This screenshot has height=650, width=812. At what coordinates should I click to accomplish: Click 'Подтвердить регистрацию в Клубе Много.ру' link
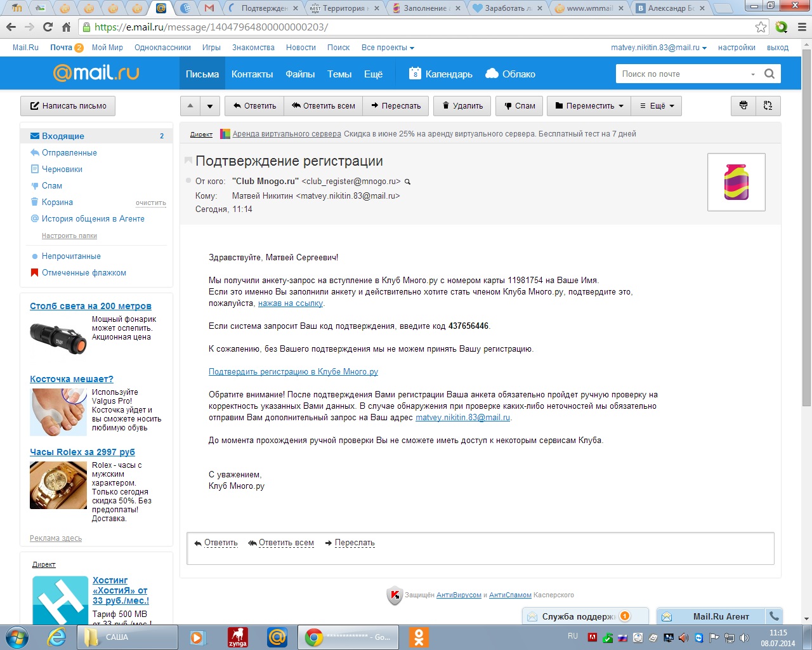pyautogui.click(x=293, y=372)
